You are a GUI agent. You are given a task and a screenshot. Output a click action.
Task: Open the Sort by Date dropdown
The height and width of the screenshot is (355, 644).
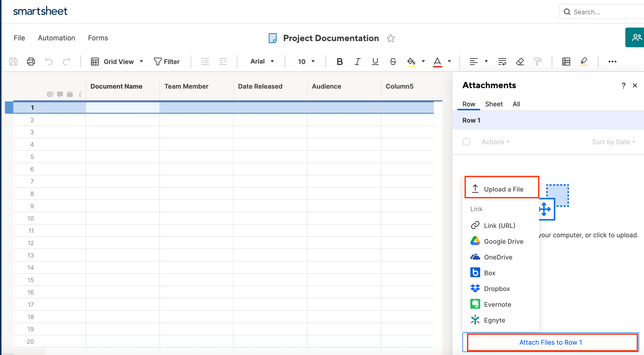pyautogui.click(x=613, y=142)
